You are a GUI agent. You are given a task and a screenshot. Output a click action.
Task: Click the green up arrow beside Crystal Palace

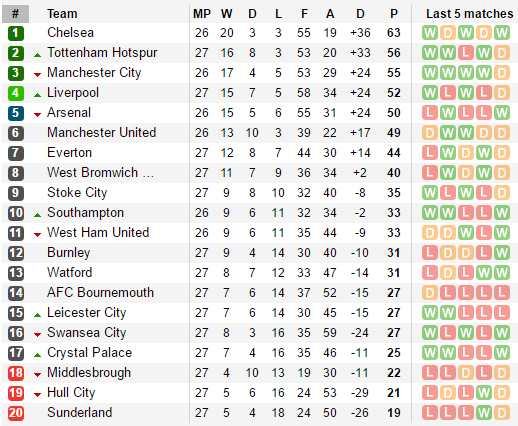[x=38, y=355]
